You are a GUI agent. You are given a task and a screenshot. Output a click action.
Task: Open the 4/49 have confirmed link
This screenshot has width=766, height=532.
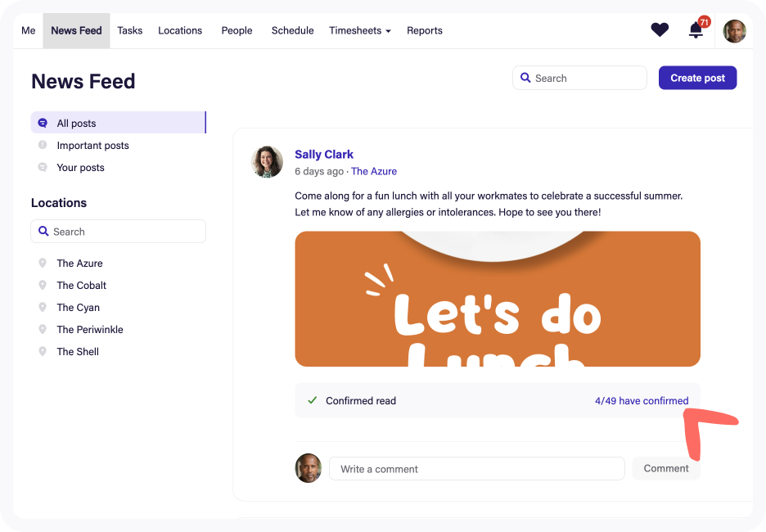[x=642, y=400]
